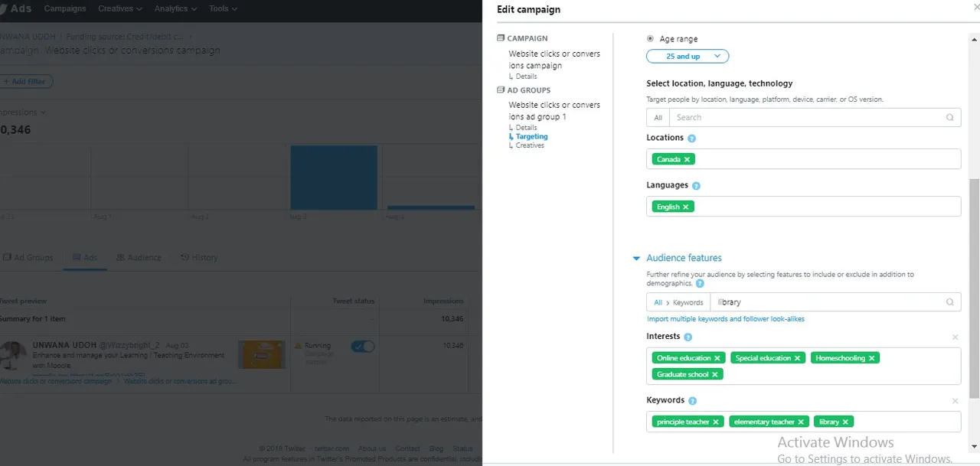Click the location search input field

click(x=806, y=117)
